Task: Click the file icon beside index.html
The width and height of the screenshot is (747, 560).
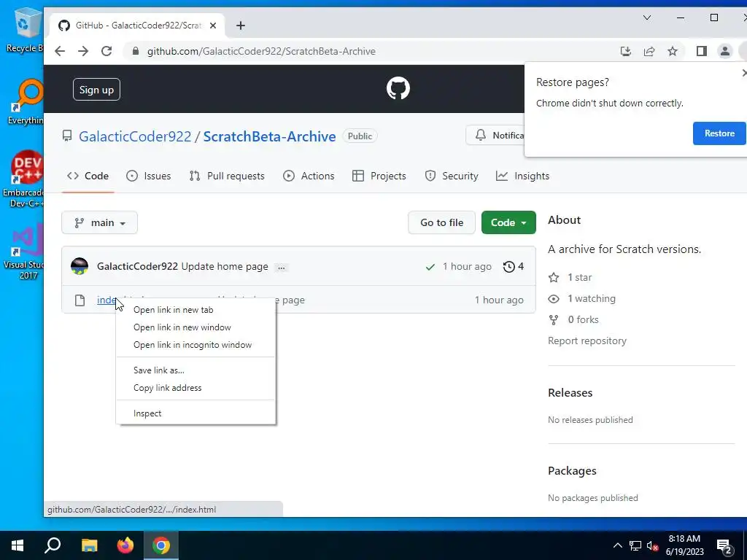Action: (x=80, y=300)
